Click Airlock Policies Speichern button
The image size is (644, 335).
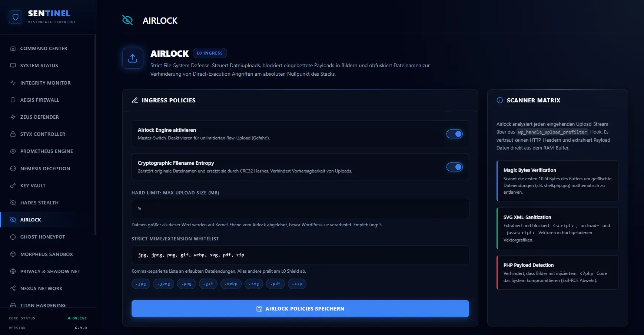click(x=300, y=309)
